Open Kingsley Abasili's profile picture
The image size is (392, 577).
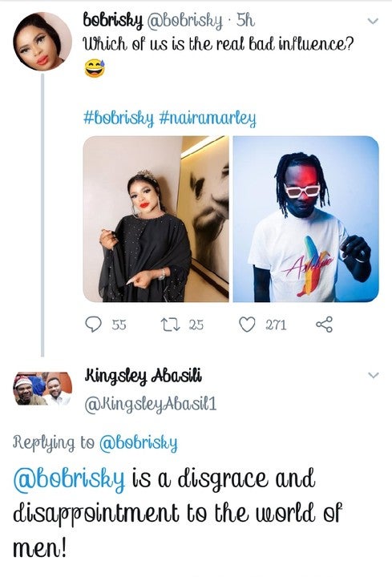click(x=43, y=389)
